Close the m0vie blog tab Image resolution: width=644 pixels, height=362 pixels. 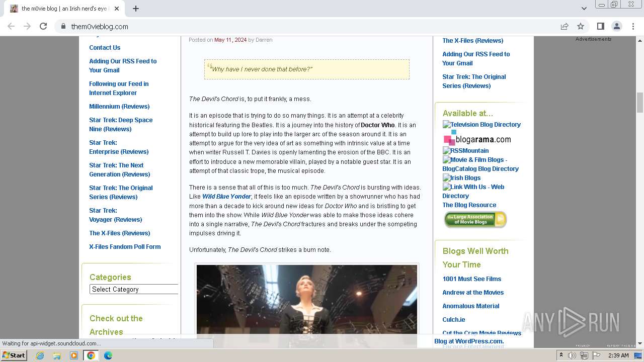(117, 9)
